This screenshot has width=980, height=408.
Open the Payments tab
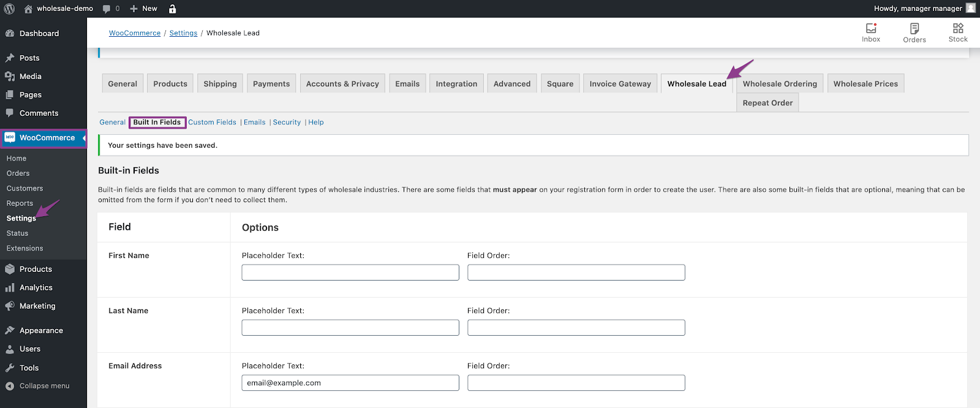coord(271,83)
